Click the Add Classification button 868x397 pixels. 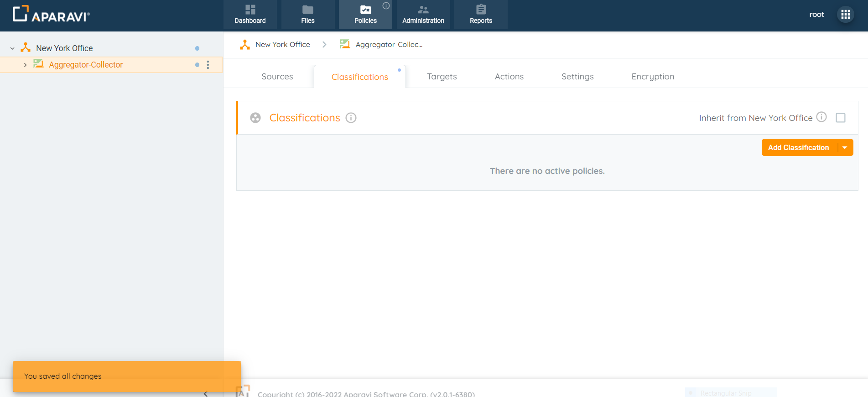click(798, 147)
